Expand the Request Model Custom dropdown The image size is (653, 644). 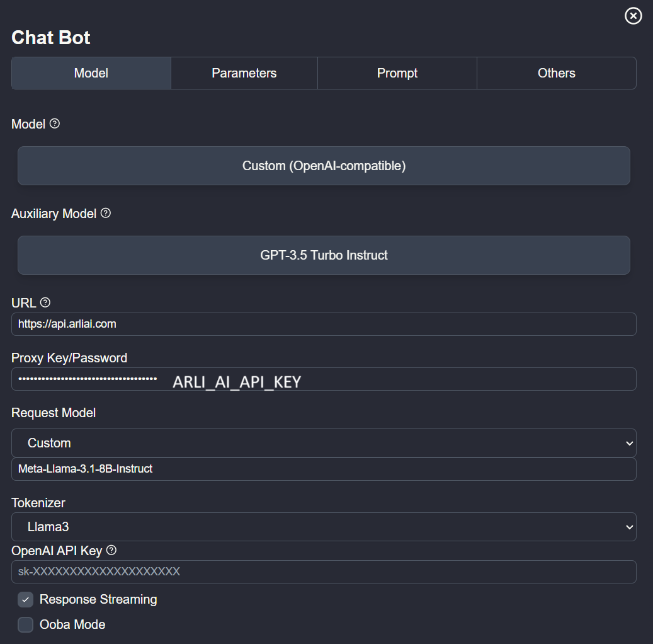[324, 443]
